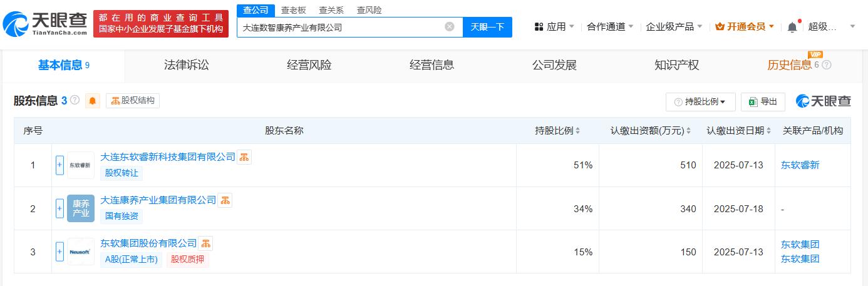Clear the company search field
The height and width of the screenshot is (286, 868).
[x=449, y=27]
